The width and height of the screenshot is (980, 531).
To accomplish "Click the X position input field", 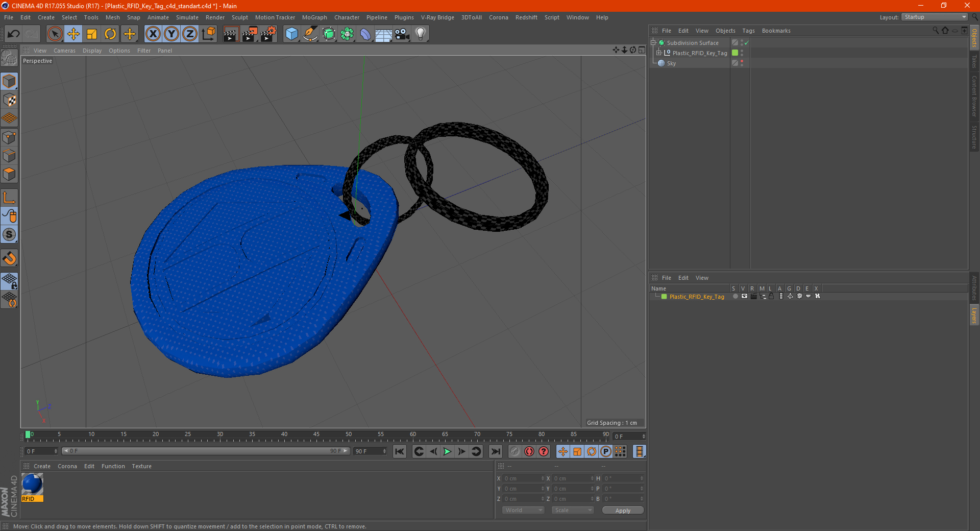I will [524, 478].
